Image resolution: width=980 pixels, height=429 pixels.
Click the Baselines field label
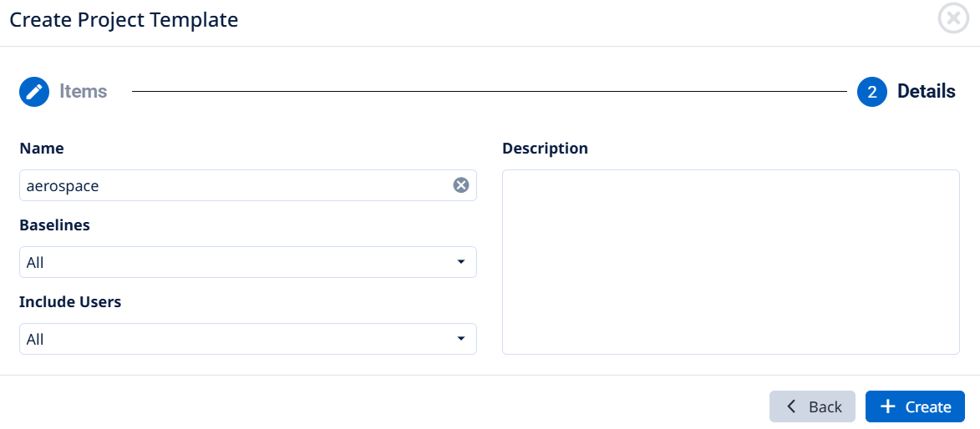[54, 225]
